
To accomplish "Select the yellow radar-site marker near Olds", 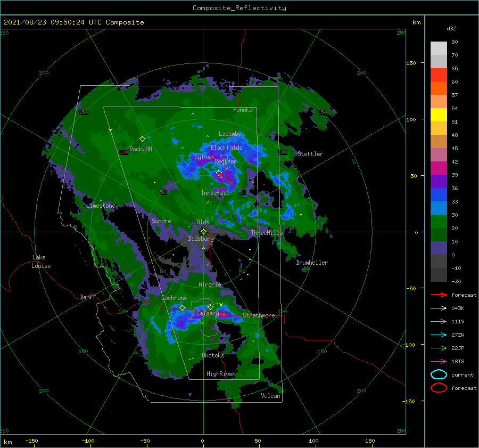I will point(203,232).
